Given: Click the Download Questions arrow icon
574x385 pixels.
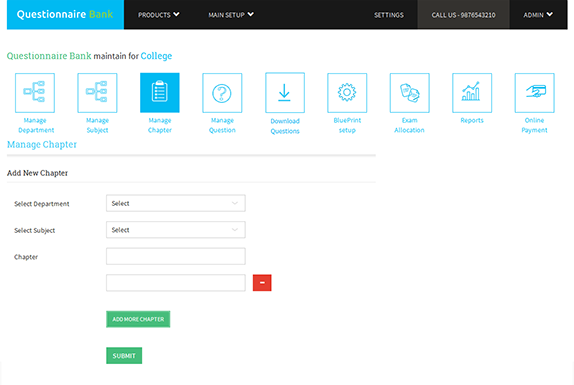Looking at the screenshot, I should pos(285,93).
